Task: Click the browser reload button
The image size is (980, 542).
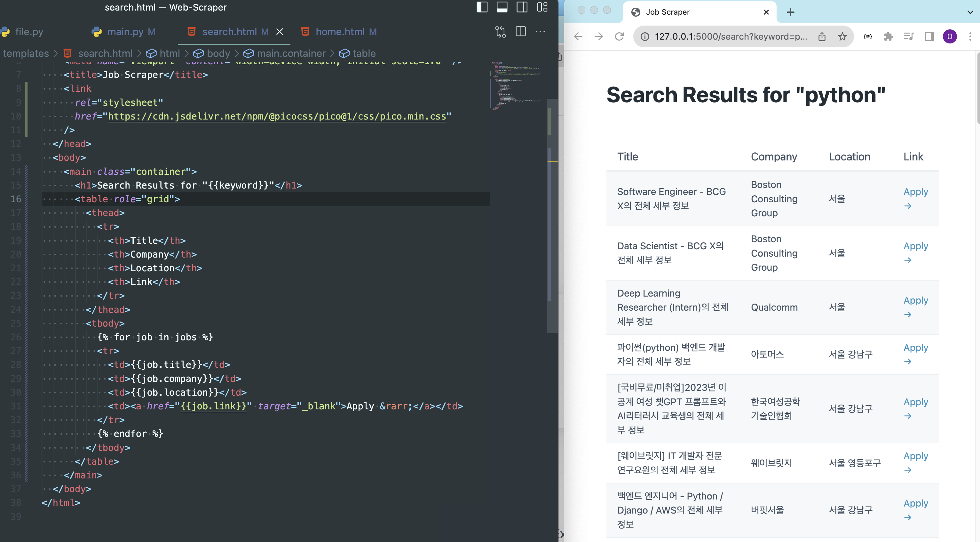Action: (x=619, y=36)
